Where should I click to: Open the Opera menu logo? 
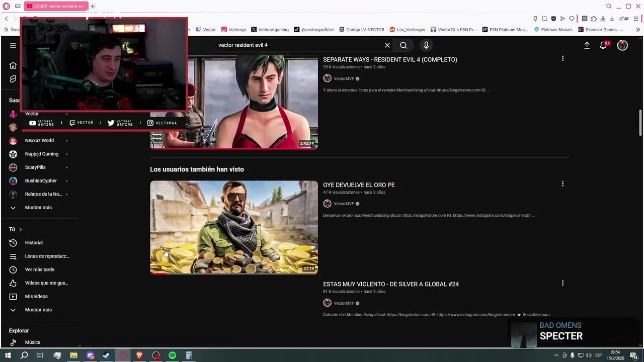click(x=6, y=6)
